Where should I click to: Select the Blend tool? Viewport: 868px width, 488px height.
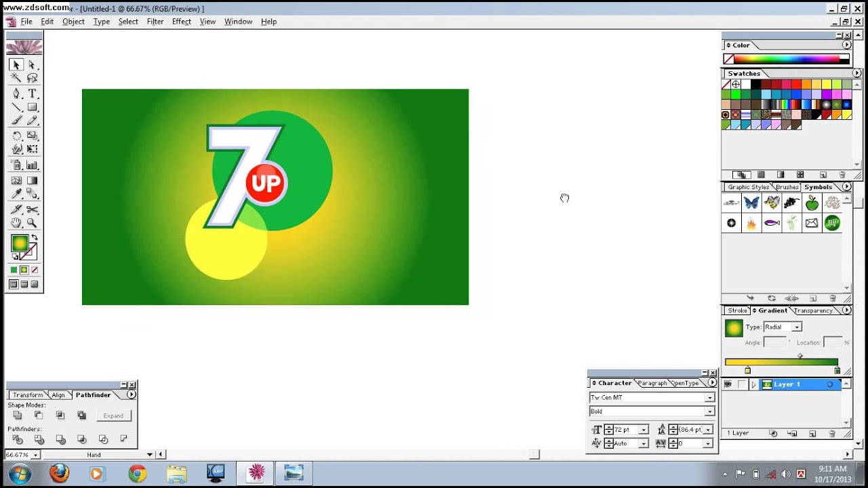pyautogui.click(x=31, y=195)
